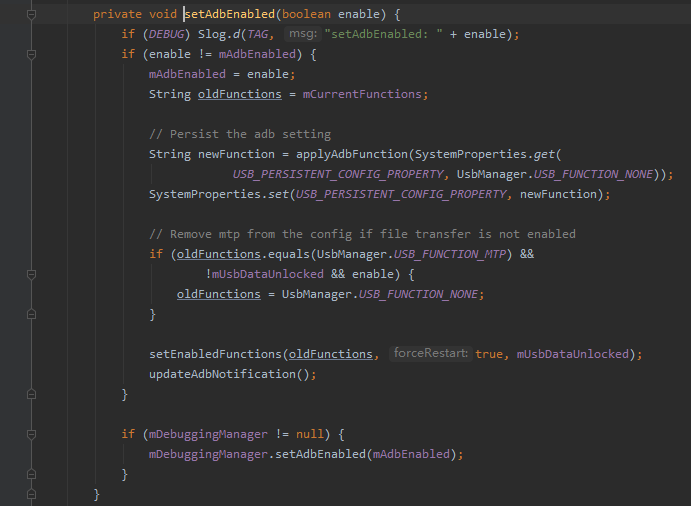The image size is (691, 506).
Task: Click 'applyAdbFunction' method call
Action: pyautogui.click(x=352, y=154)
